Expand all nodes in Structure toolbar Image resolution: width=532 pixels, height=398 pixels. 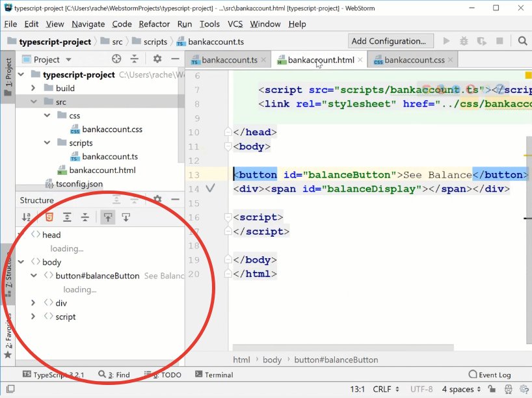[x=67, y=217]
